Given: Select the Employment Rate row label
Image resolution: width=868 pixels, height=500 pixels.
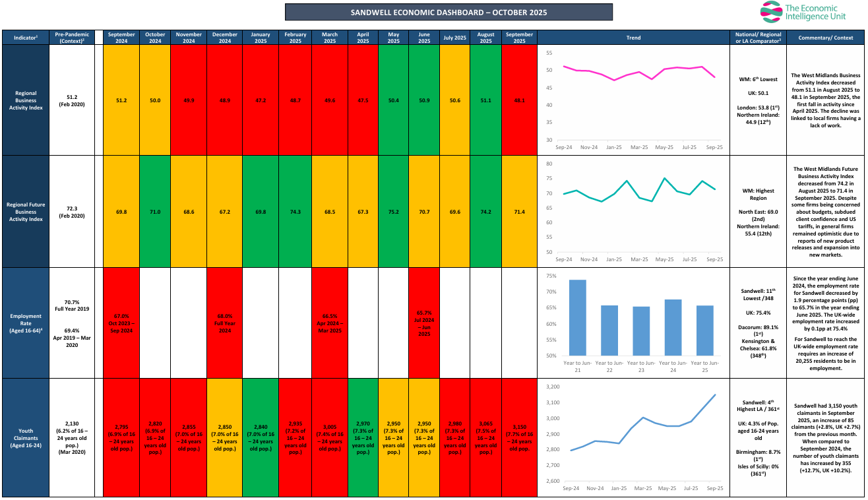Looking at the screenshot, I should coord(25,323).
